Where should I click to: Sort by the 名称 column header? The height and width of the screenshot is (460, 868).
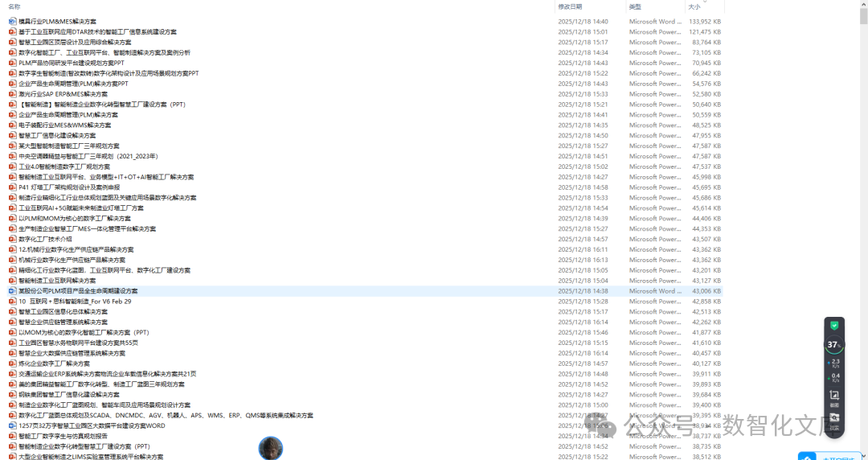click(14, 6)
